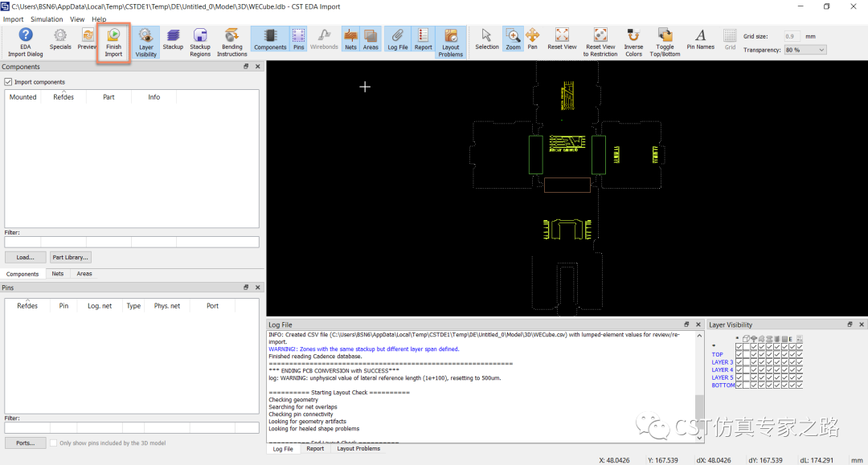Select the BOTTOM layer label
The image size is (868, 465).
(723, 385)
